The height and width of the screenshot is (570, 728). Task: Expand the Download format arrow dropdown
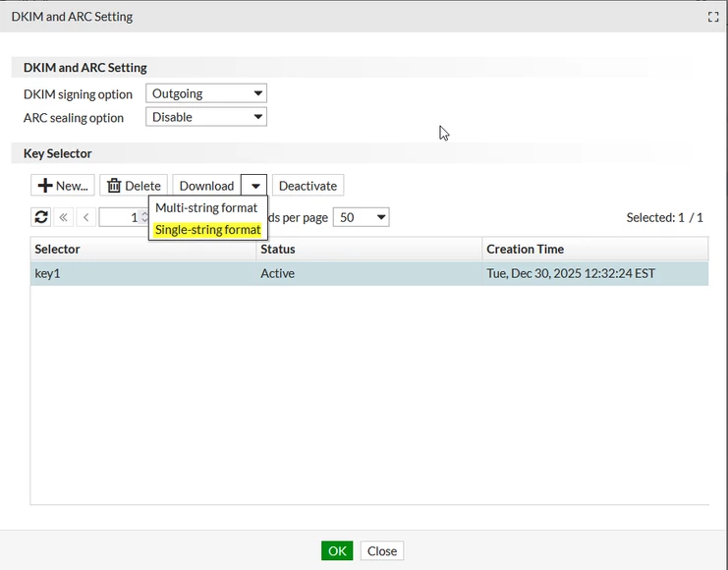coord(254,186)
